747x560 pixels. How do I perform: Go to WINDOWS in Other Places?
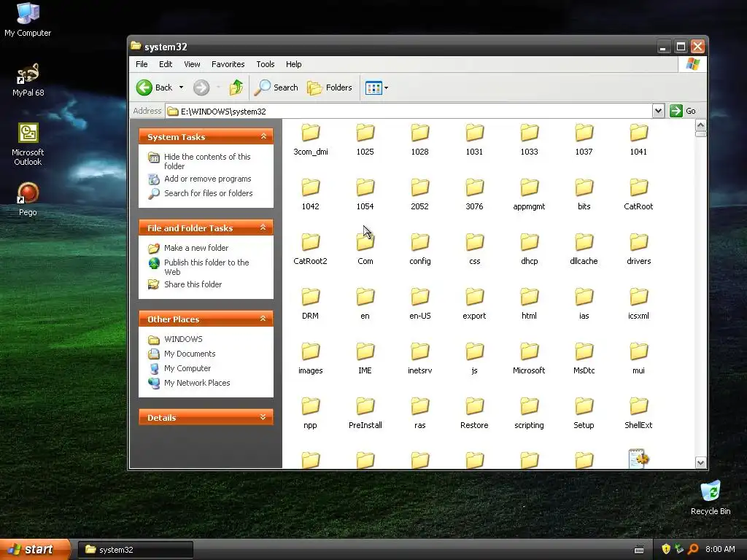click(x=183, y=339)
